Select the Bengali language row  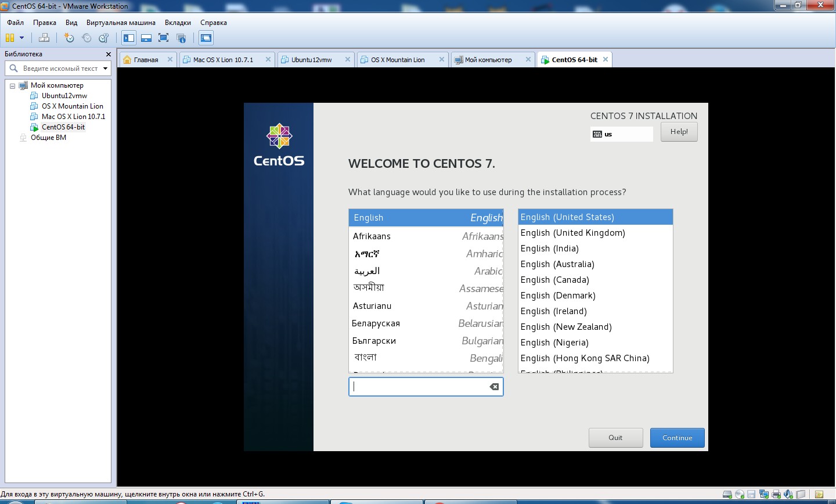pyautogui.click(x=426, y=358)
